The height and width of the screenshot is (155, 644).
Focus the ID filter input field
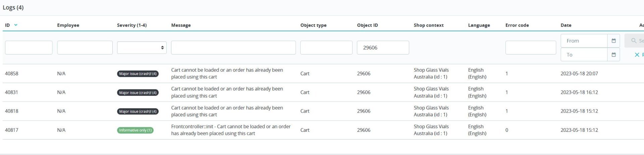pyautogui.click(x=29, y=47)
